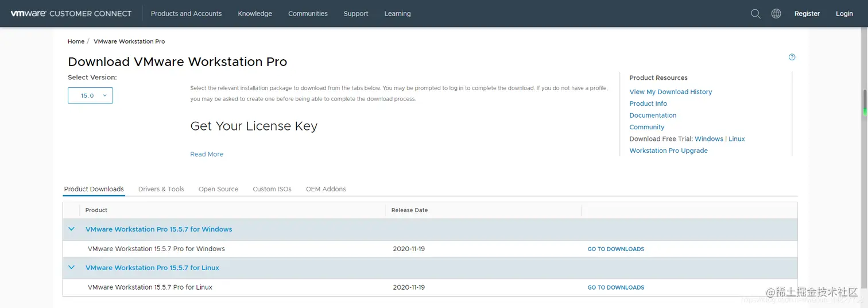Click Go To Downloads for Linux

(x=615, y=287)
